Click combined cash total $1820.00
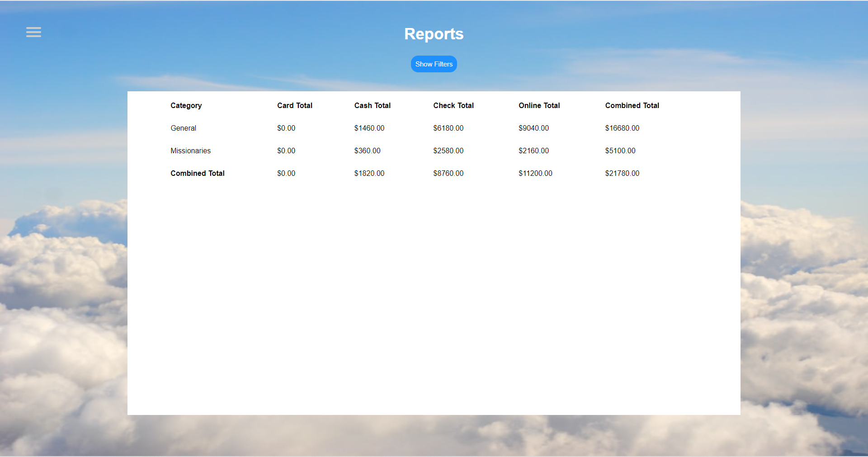The width and height of the screenshot is (868, 457). coord(369,173)
